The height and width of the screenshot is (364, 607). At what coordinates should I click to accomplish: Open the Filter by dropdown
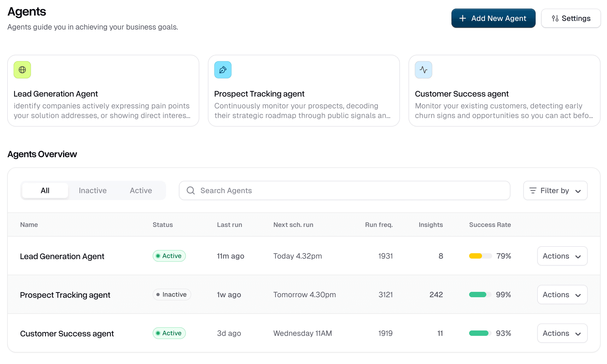(x=555, y=190)
